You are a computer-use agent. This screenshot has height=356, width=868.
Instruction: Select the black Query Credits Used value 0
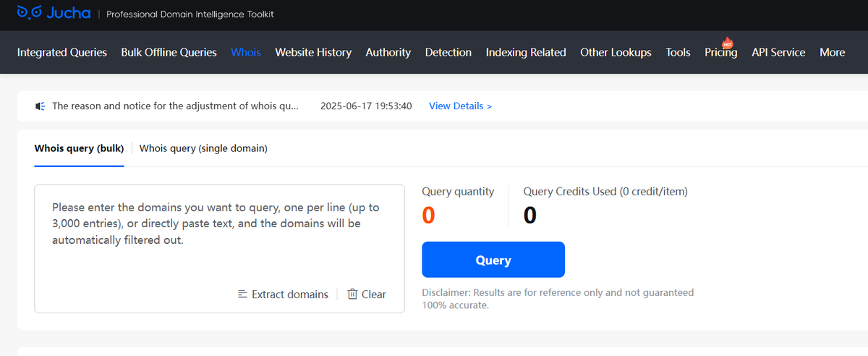point(530,216)
